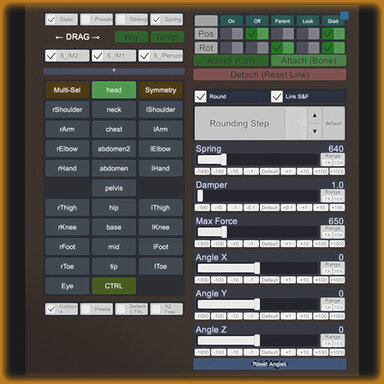Click the Reset Angles button

[270, 364]
